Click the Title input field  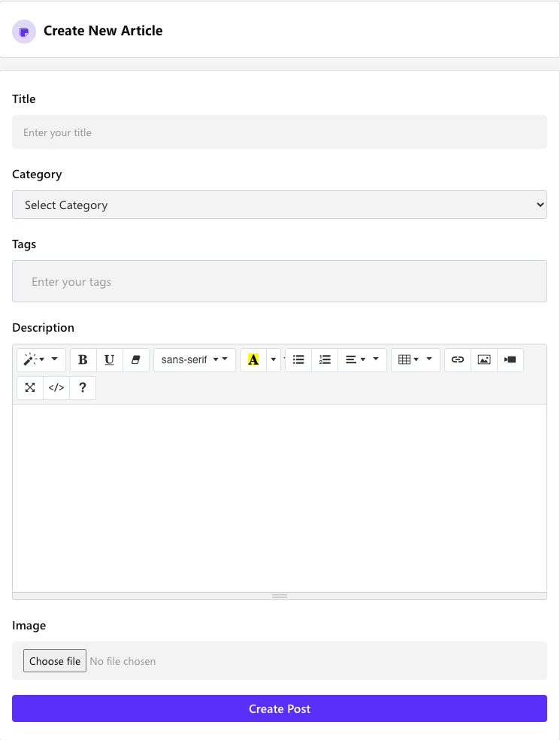click(279, 132)
